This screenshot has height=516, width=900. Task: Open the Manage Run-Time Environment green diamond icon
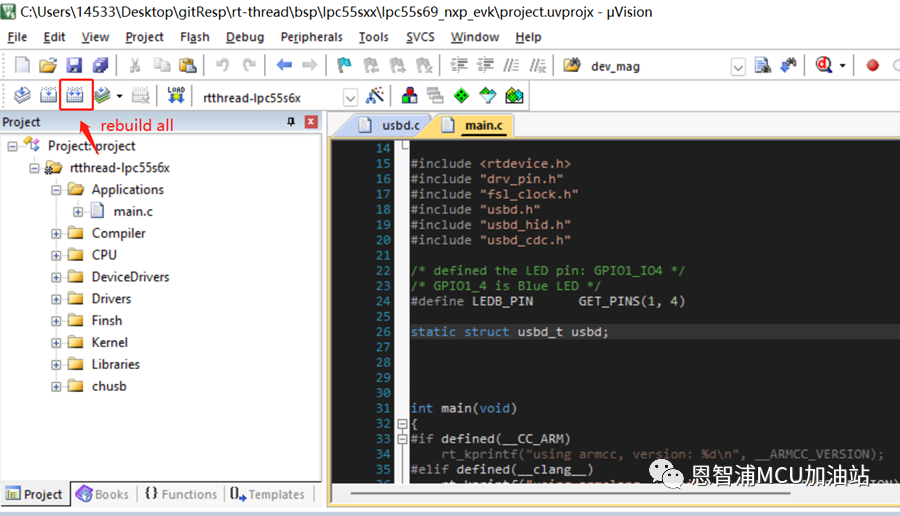[461, 96]
